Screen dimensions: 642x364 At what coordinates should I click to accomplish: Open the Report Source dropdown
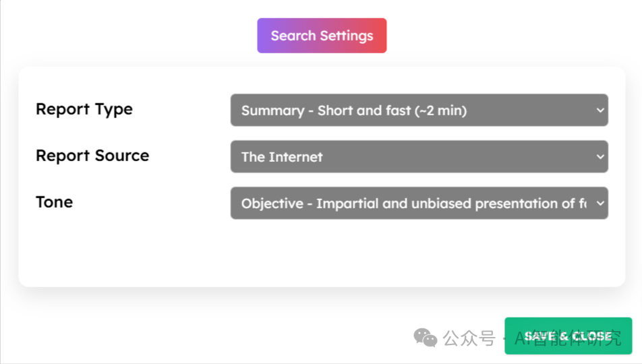point(419,156)
